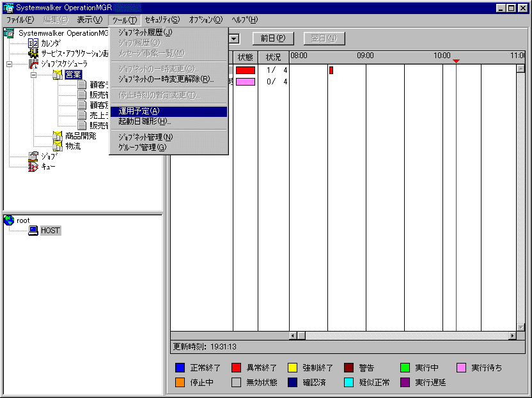The width and height of the screenshot is (532, 398).
Task: Click the ツール(T) menu
Action: (x=125, y=20)
